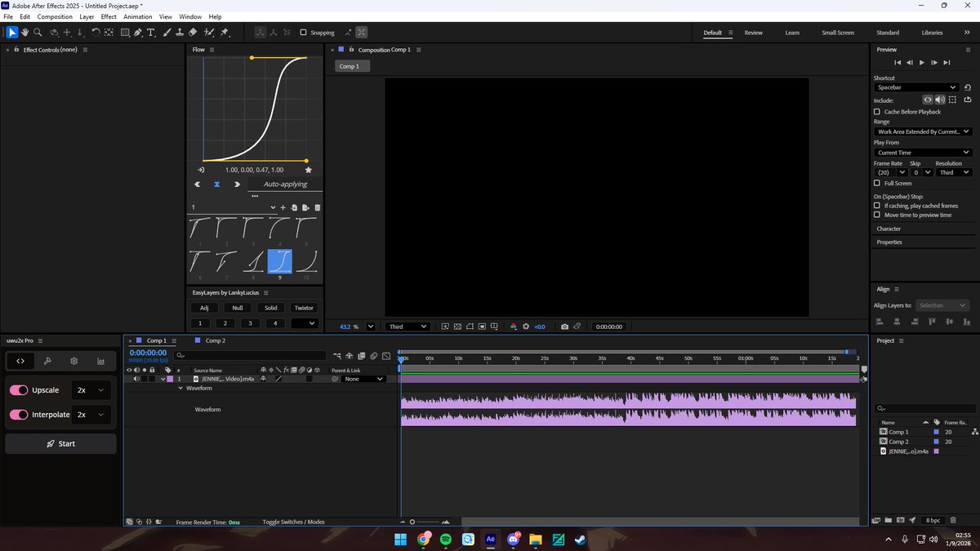This screenshot has width=980, height=551.
Task: Open the Parent & Link None dropdown
Action: [x=363, y=379]
